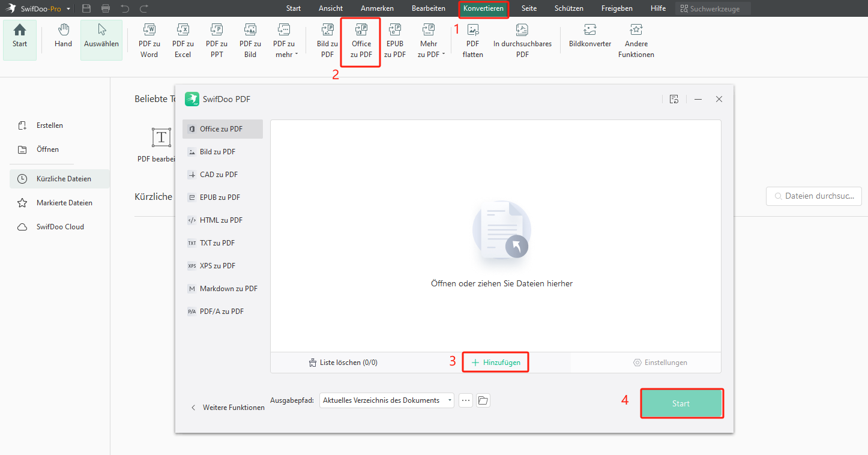Click the print icon in title bar
The image size is (868, 455).
tap(106, 8)
